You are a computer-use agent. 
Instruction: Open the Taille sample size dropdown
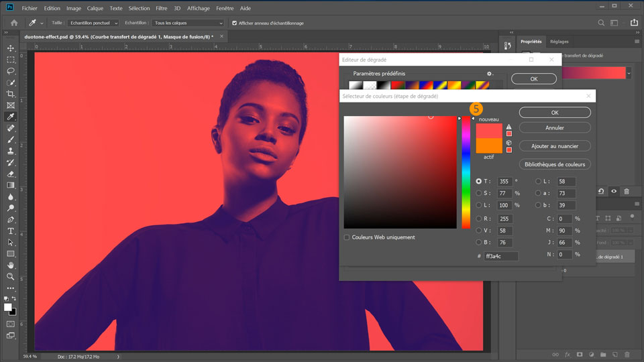[x=93, y=23]
